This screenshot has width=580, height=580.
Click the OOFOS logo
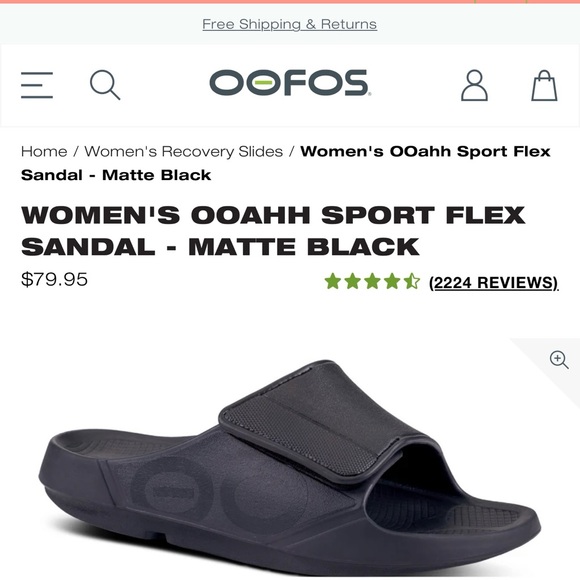click(290, 82)
